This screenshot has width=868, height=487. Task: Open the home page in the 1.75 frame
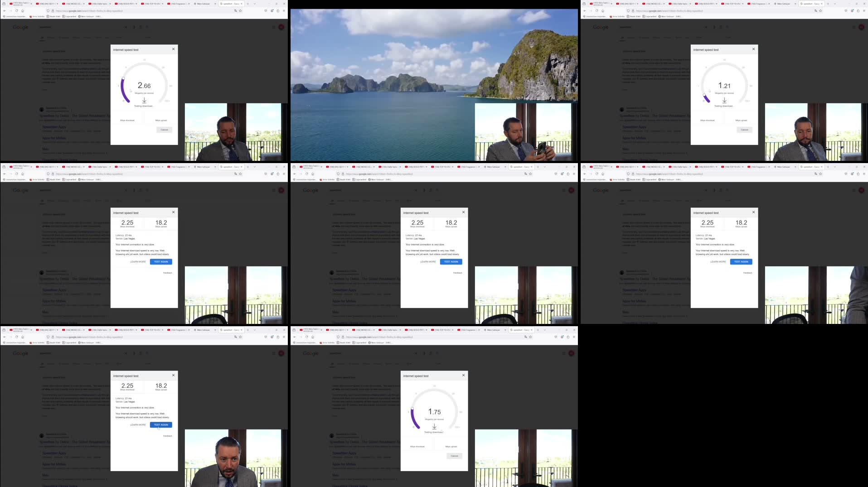pos(312,337)
